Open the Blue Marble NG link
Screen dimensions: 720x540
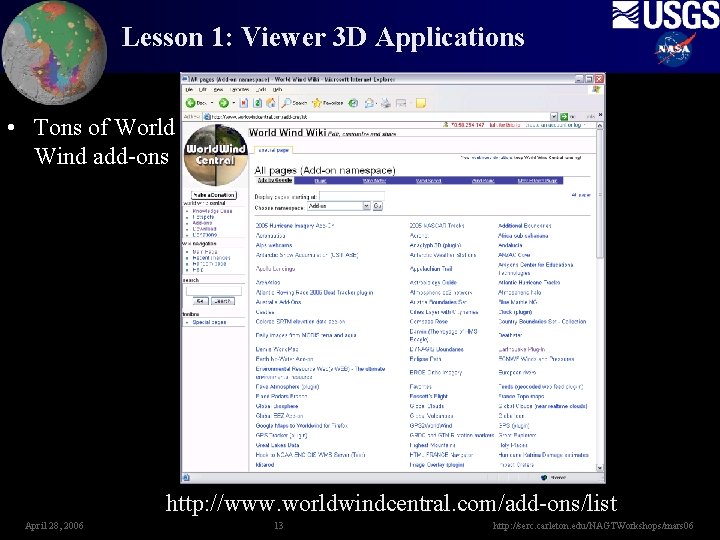pyautogui.click(x=518, y=302)
